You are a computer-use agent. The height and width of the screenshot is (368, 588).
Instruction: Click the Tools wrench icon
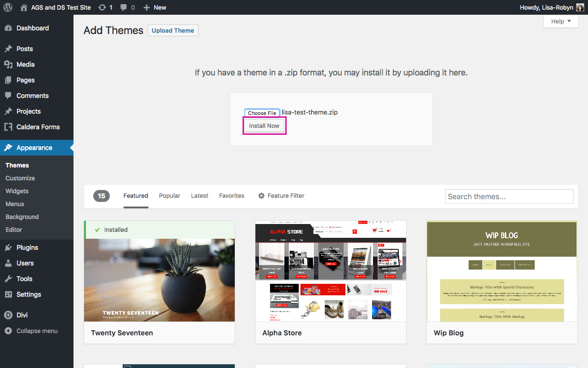8,279
